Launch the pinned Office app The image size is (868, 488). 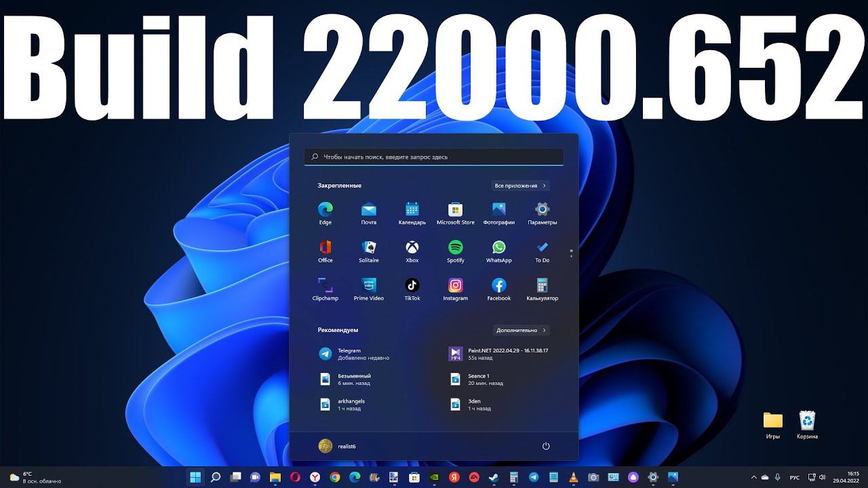click(325, 251)
